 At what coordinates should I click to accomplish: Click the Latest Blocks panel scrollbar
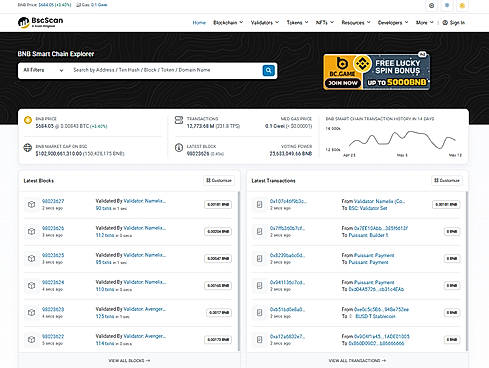pyautogui.click(x=239, y=271)
